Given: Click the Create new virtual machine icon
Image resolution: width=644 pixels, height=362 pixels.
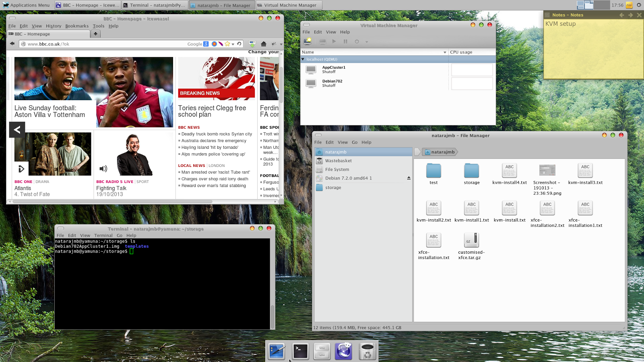Looking at the screenshot, I should point(308,41).
